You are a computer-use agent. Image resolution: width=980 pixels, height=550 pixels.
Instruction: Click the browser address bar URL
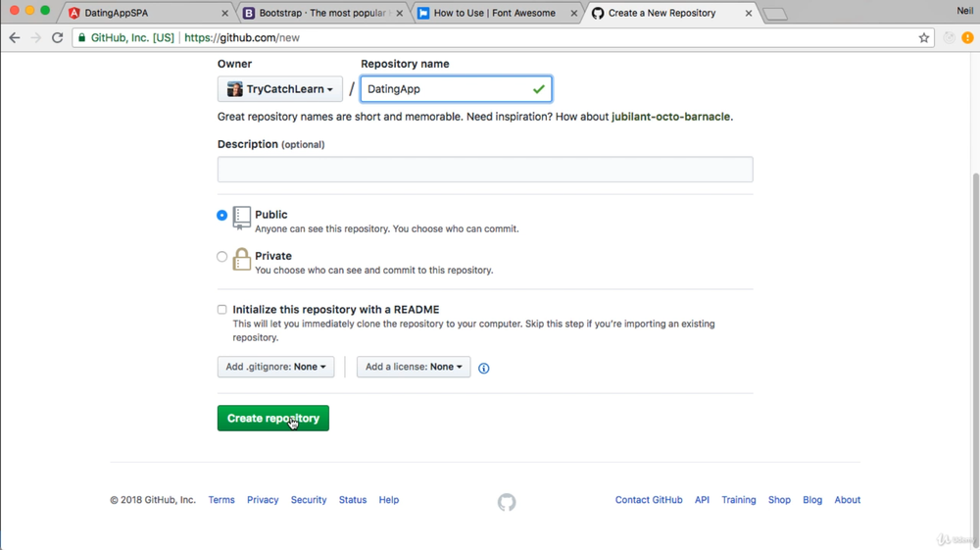242,37
